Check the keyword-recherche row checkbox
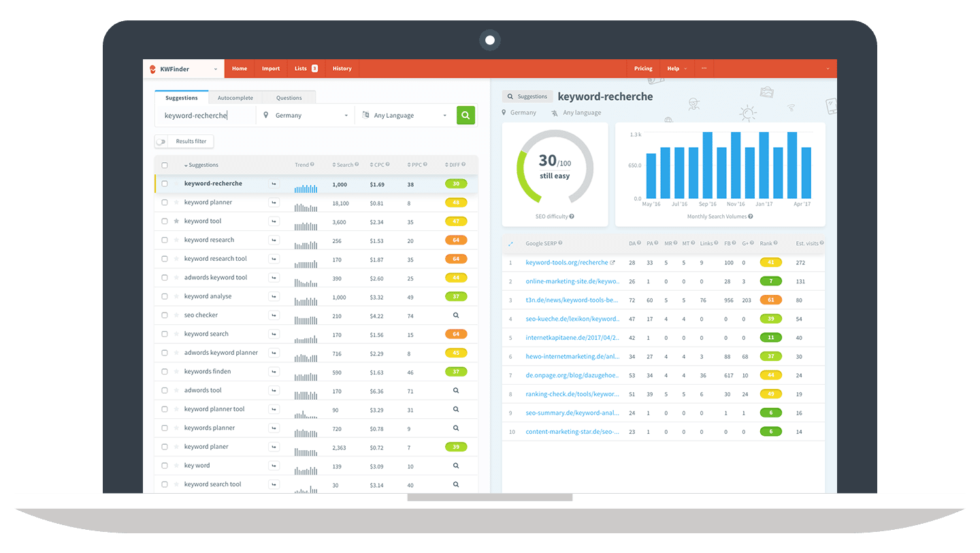Viewport: 980px width, 553px height. point(165,184)
